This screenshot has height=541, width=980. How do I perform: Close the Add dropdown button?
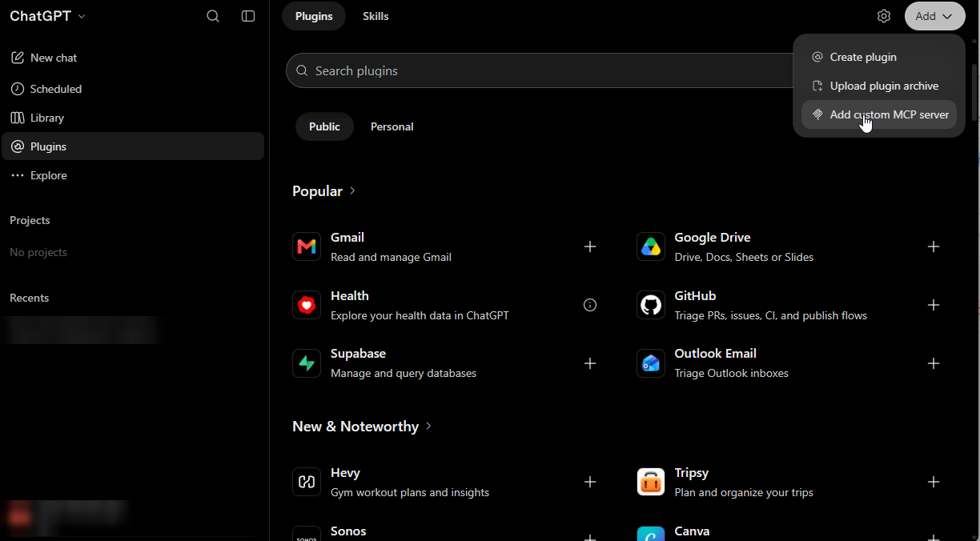click(934, 16)
